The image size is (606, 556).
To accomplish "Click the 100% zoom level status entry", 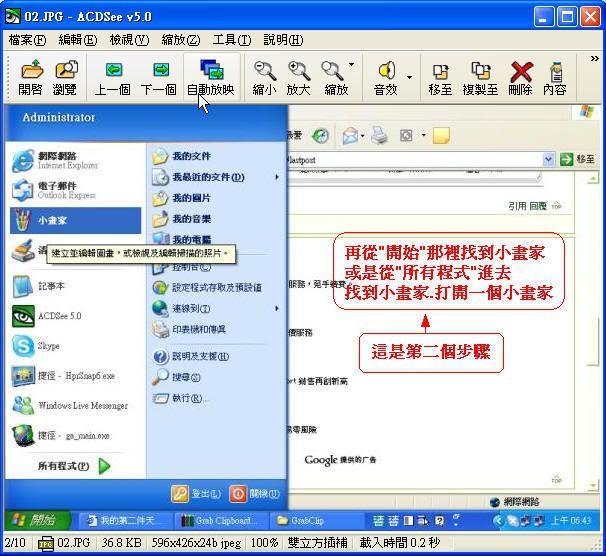I will pos(264,542).
